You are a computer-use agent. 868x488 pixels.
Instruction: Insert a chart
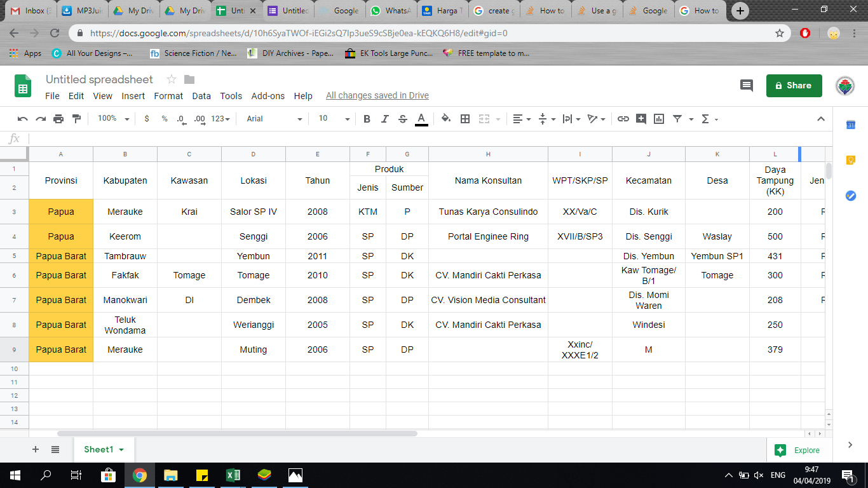point(659,119)
